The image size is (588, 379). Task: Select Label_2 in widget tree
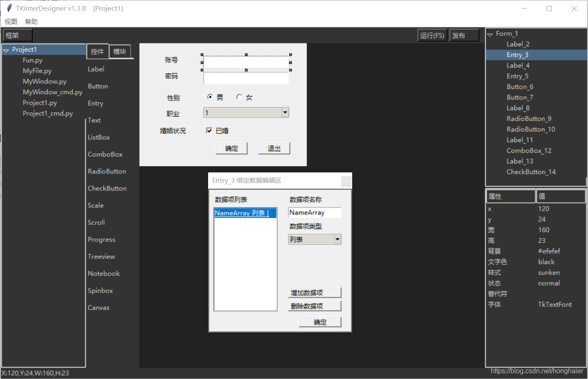[518, 44]
